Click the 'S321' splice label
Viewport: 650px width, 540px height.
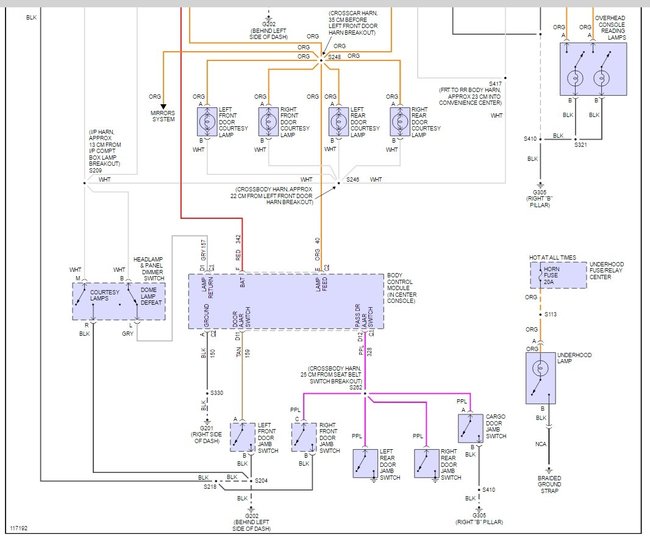tap(581, 145)
